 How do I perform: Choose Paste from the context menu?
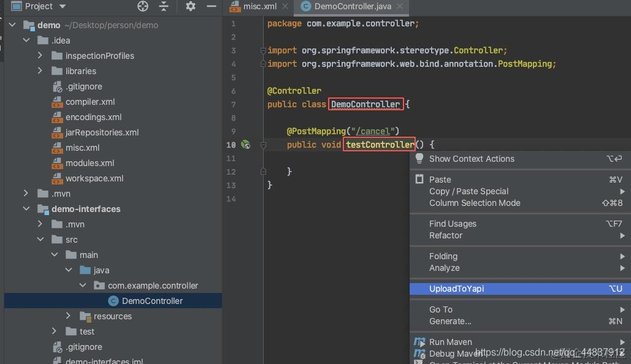(440, 180)
